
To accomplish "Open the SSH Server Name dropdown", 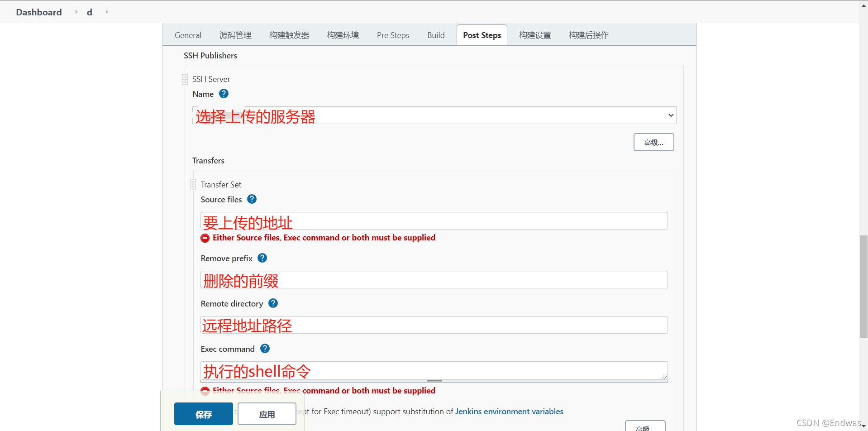I will [434, 115].
